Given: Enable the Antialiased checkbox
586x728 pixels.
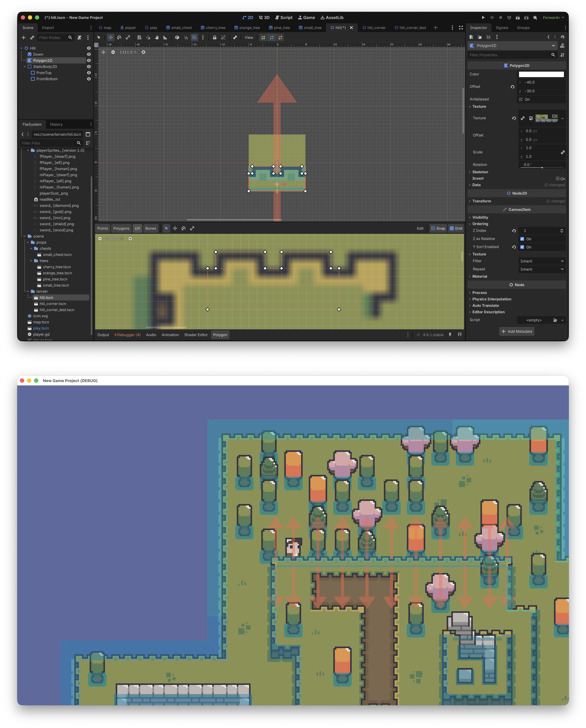Looking at the screenshot, I should click(x=521, y=99).
